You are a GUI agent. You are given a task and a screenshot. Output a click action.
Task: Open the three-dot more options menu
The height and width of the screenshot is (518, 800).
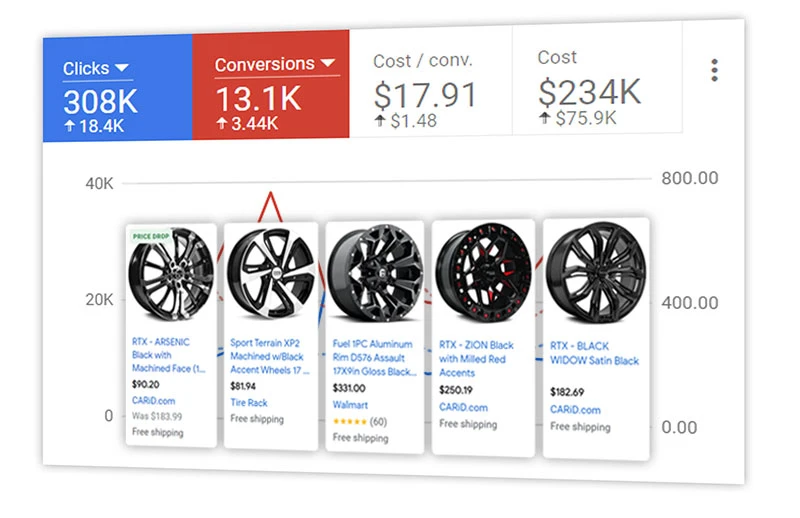pyautogui.click(x=714, y=70)
